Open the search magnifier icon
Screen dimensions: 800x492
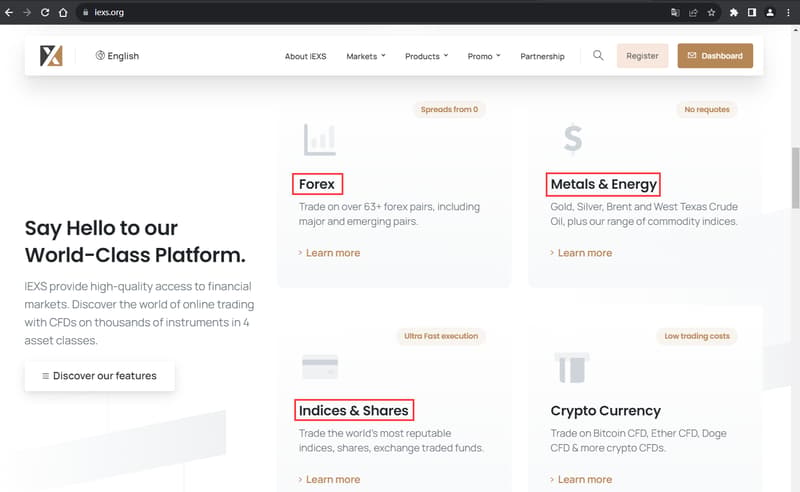tap(598, 55)
